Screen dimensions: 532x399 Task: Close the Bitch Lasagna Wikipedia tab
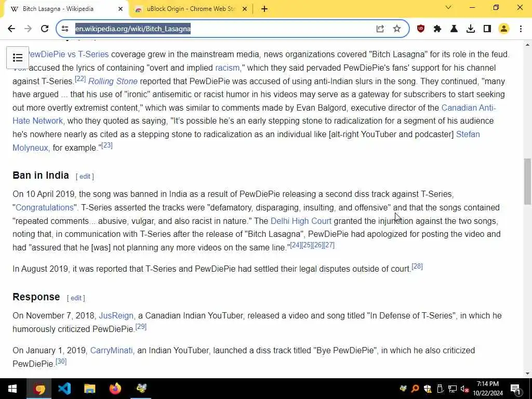click(x=121, y=9)
